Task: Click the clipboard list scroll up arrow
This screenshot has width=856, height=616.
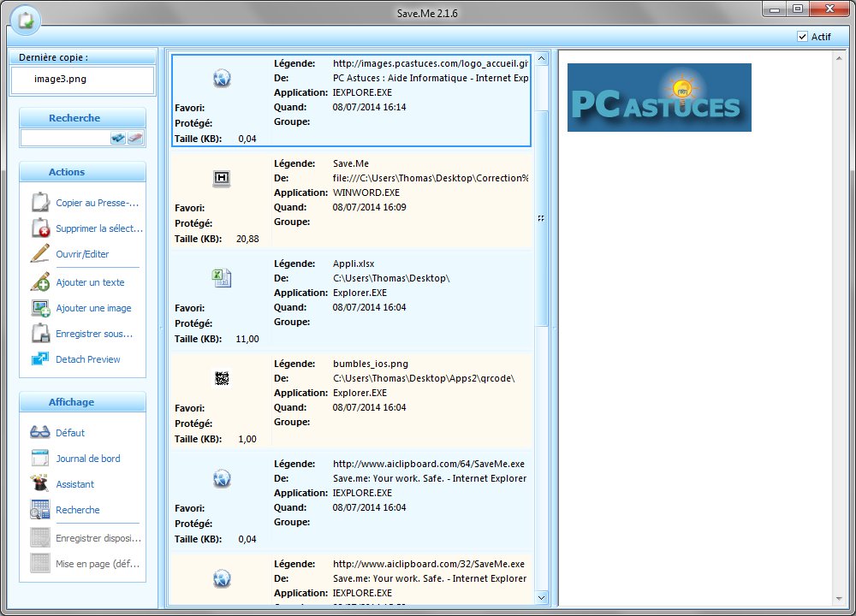Action: [x=541, y=58]
